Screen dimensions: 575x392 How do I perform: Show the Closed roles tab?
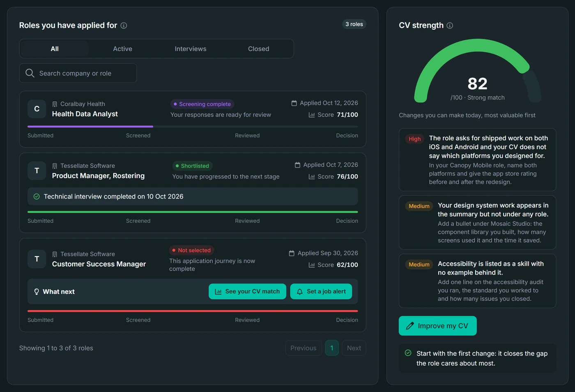point(259,49)
